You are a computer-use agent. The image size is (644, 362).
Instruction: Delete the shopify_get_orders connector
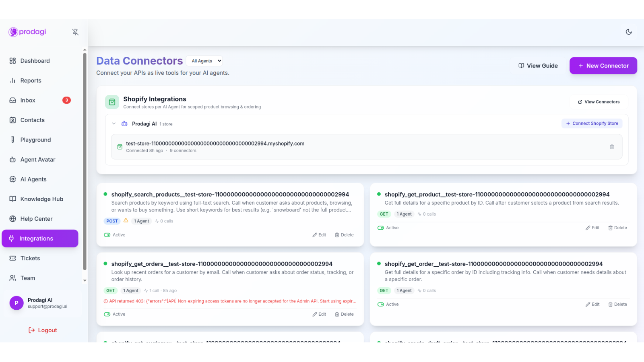pyautogui.click(x=344, y=314)
